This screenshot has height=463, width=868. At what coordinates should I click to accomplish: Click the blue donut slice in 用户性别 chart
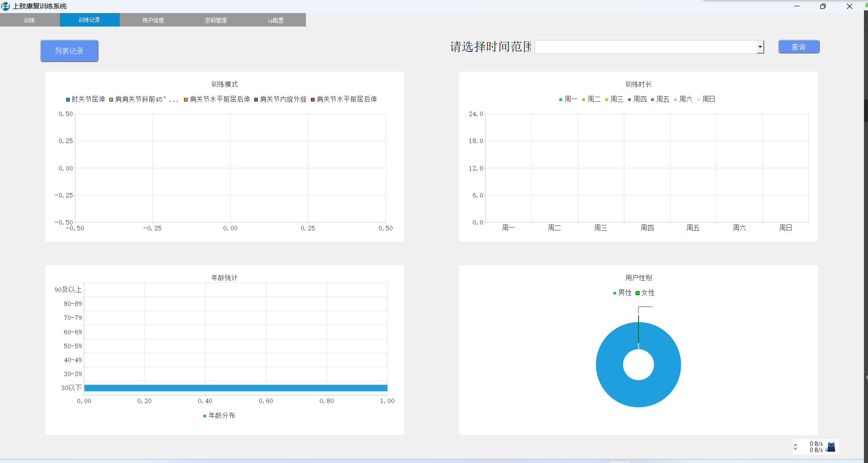pyautogui.click(x=639, y=394)
